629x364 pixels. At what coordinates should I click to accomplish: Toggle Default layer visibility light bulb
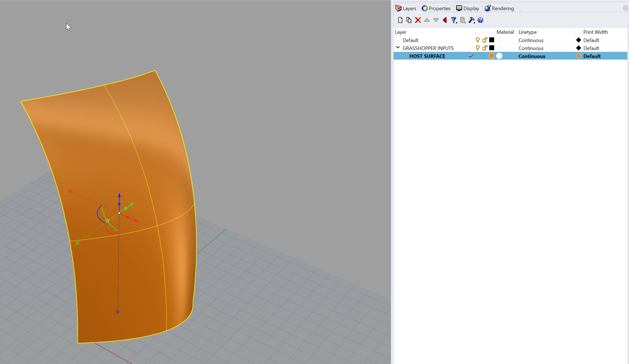pyautogui.click(x=478, y=40)
